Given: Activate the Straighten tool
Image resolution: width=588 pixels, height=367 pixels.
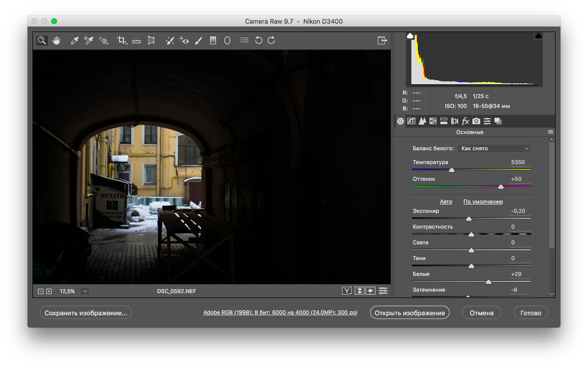Looking at the screenshot, I should tap(136, 40).
